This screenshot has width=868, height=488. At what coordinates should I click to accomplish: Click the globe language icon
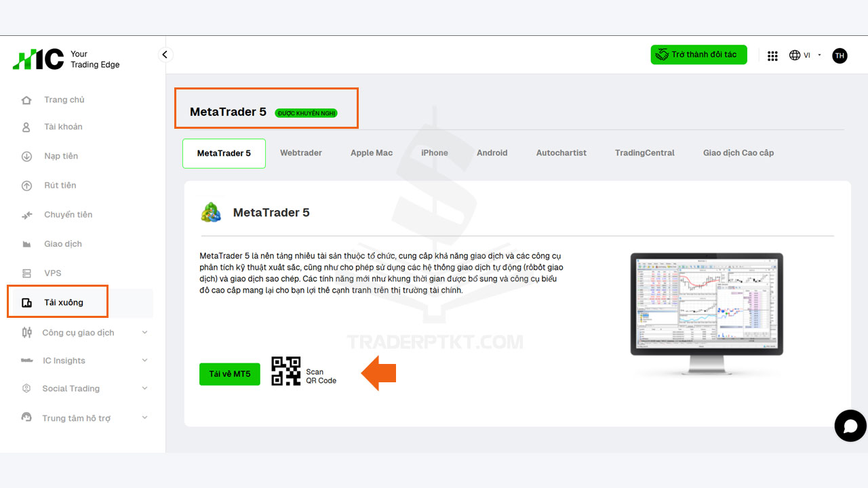tap(795, 55)
